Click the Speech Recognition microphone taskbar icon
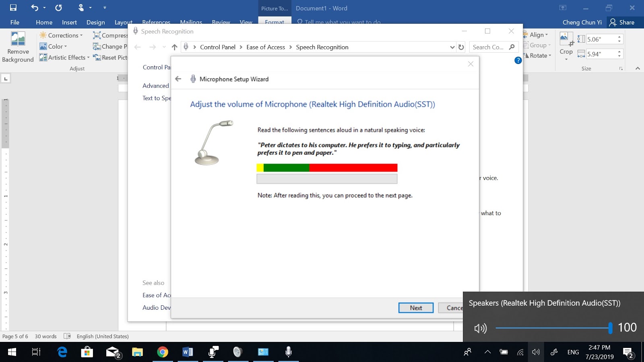Viewport: 644px width, 362px height. 288,352
